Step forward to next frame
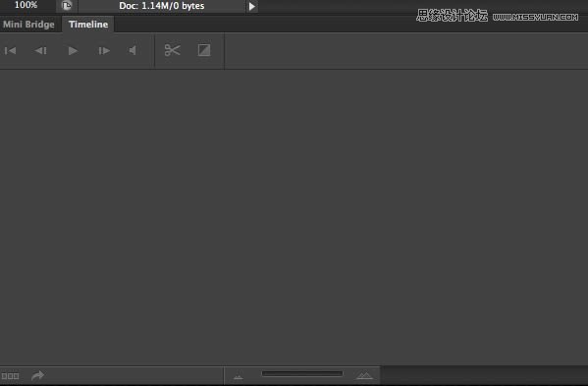Image resolution: width=588 pixels, height=386 pixels. point(104,51)
